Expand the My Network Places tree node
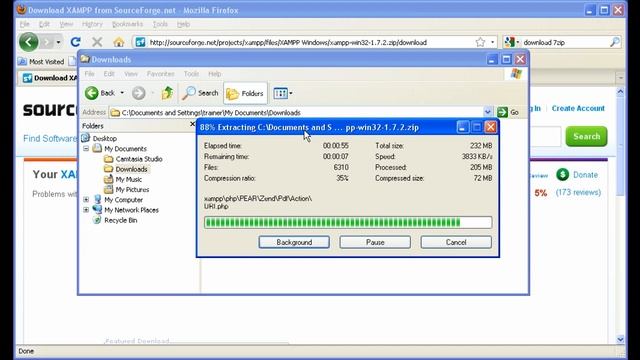The image size is (640, 360). point(86,210)
